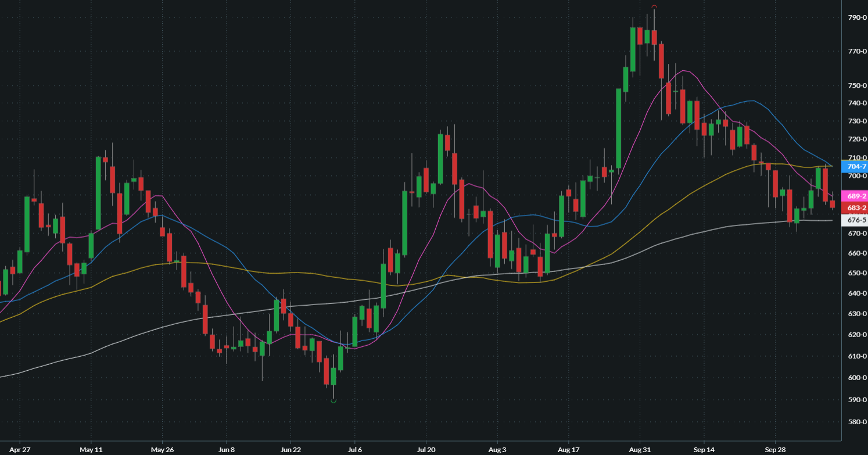
Task: Select the Sep 28 date label
Action: 775,450
